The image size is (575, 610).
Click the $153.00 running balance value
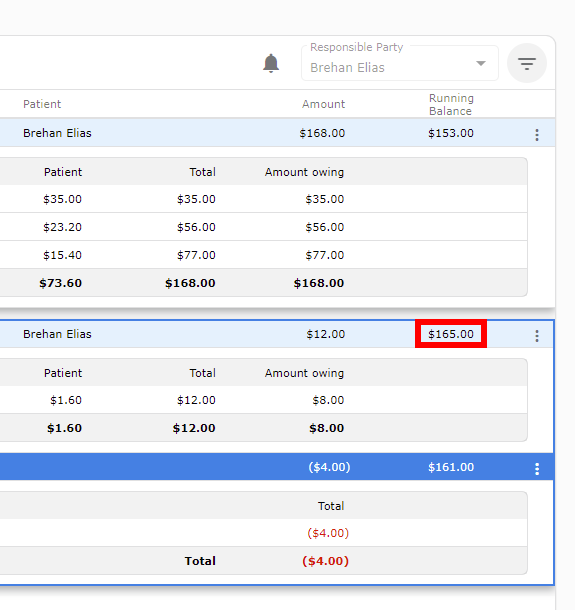click(x=451, y=133)
